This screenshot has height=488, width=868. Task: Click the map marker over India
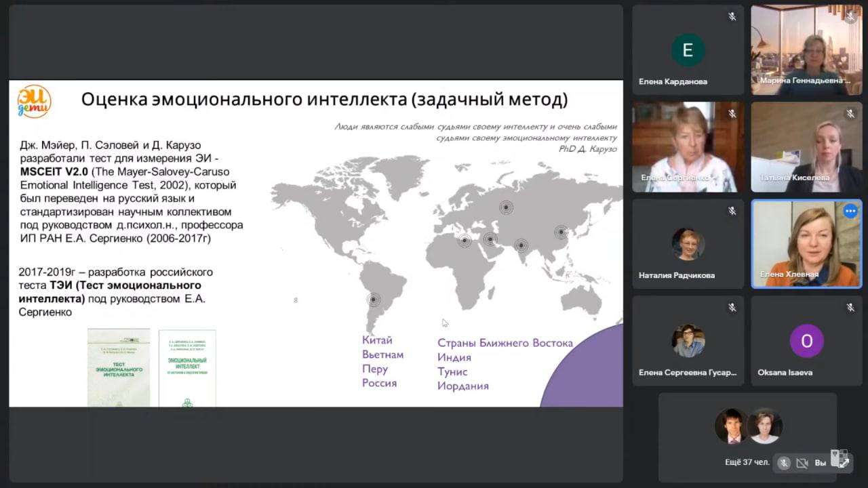tap(521, 245)
